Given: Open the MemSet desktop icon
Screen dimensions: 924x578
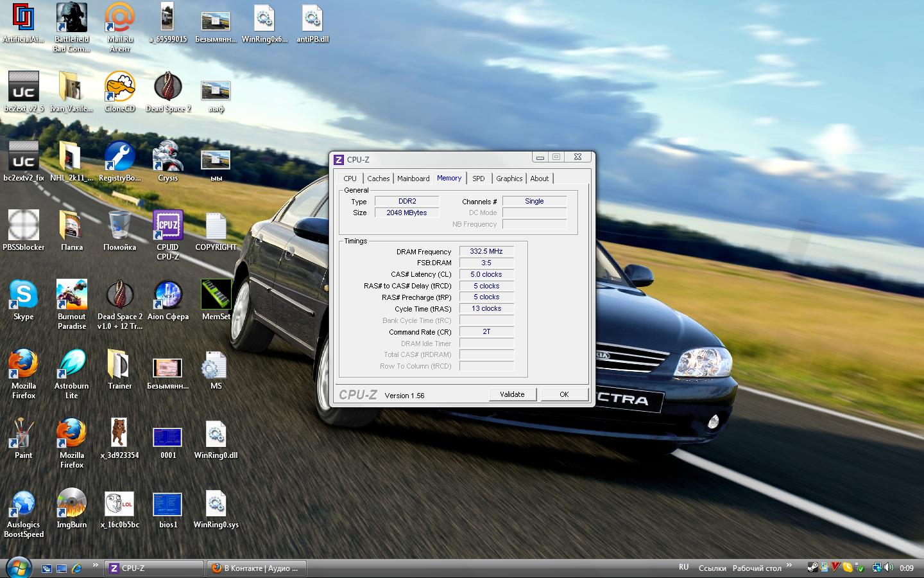Looking at the screenshot, I should coord(216,295).
